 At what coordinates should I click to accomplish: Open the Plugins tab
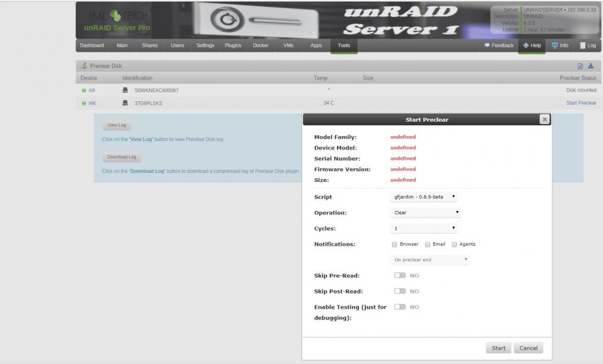(233, 45)
